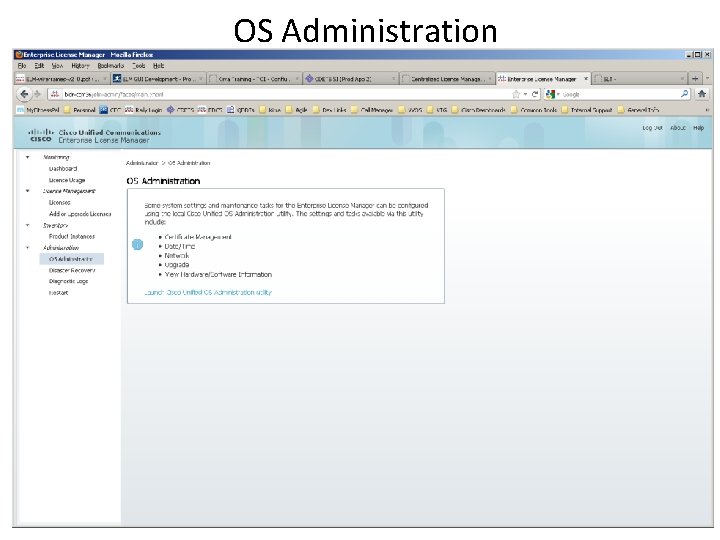Click the Help link in header
Screen dimensions: 720x540
click(698, 128)
